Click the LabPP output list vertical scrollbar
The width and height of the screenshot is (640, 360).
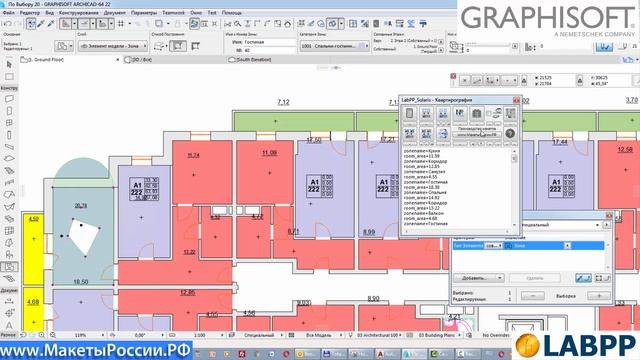click(514, 188)
